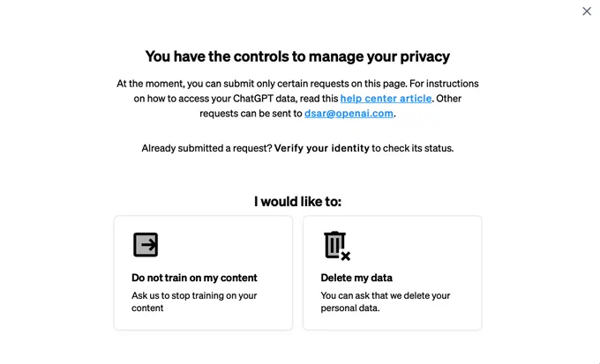Choose the 'Delete my data' title

(x=356, y=278)
